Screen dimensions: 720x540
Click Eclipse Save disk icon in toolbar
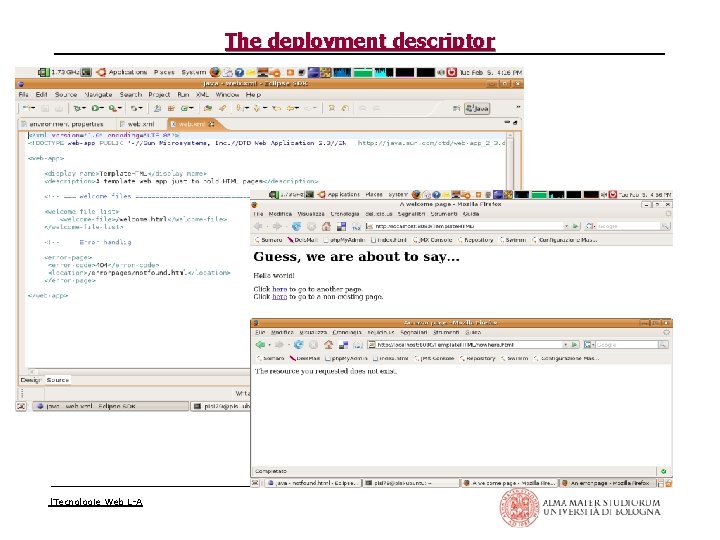[45, 108]
